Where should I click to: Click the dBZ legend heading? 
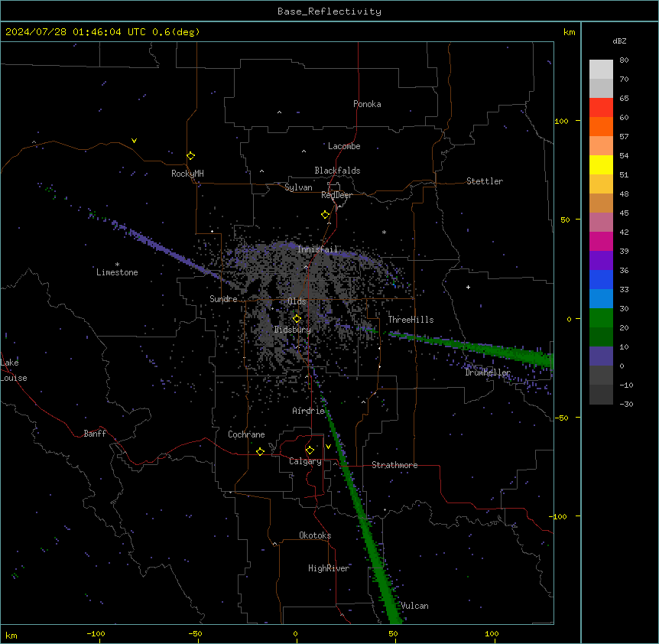tap(619, 41)
